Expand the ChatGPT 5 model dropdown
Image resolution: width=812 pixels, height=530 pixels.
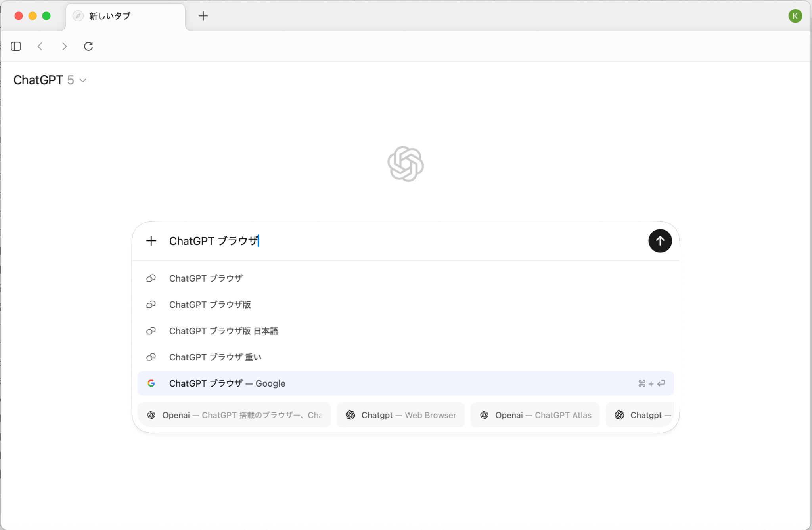click(50, 80)
